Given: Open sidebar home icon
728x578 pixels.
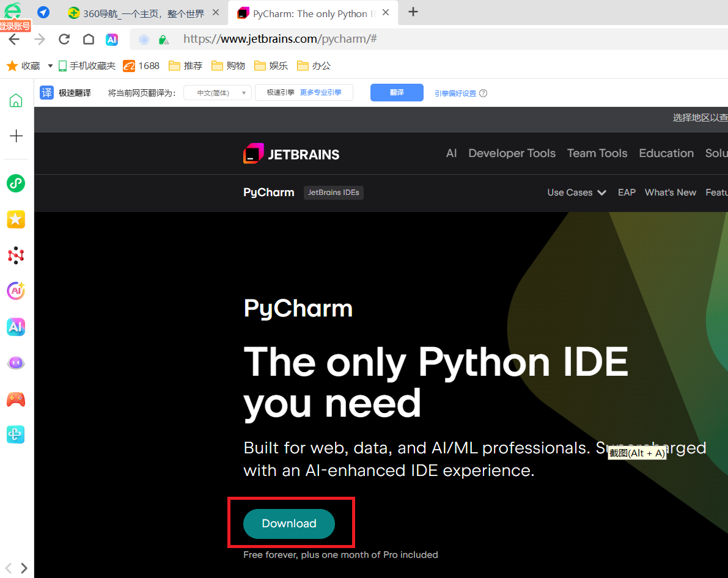Looking at the screenshot, I should pyautogui.click(x=16, y=100).
